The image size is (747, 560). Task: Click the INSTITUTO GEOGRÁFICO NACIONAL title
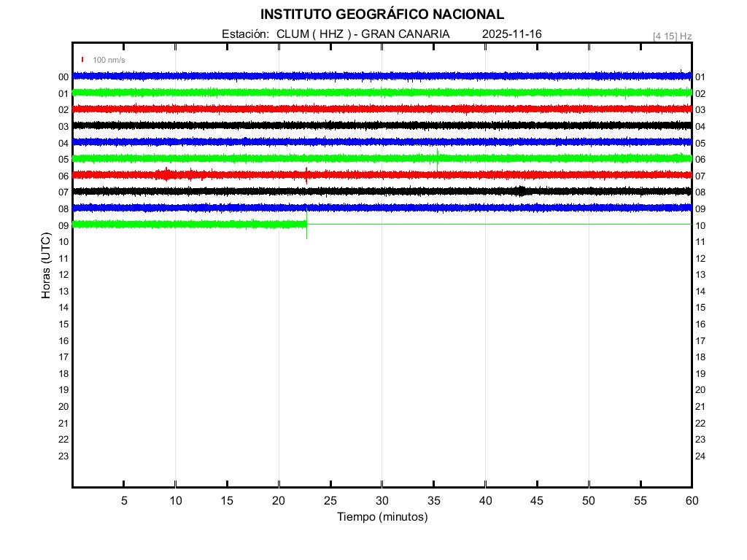[382, 15]
